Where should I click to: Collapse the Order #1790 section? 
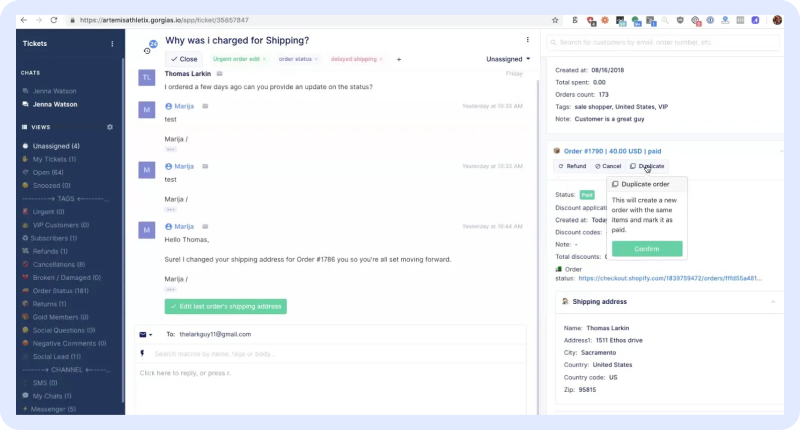coord(781,151)
